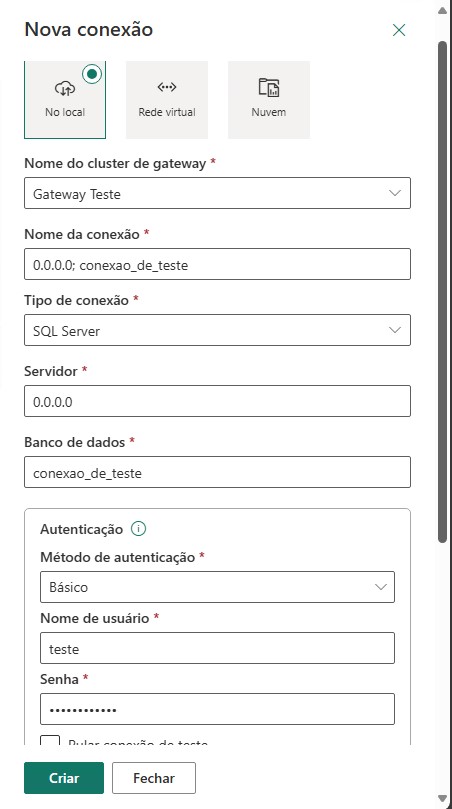Click the Servidor input field
This screenshot has height=809, width=452.
pyautogui.click(x=217, y=401)
